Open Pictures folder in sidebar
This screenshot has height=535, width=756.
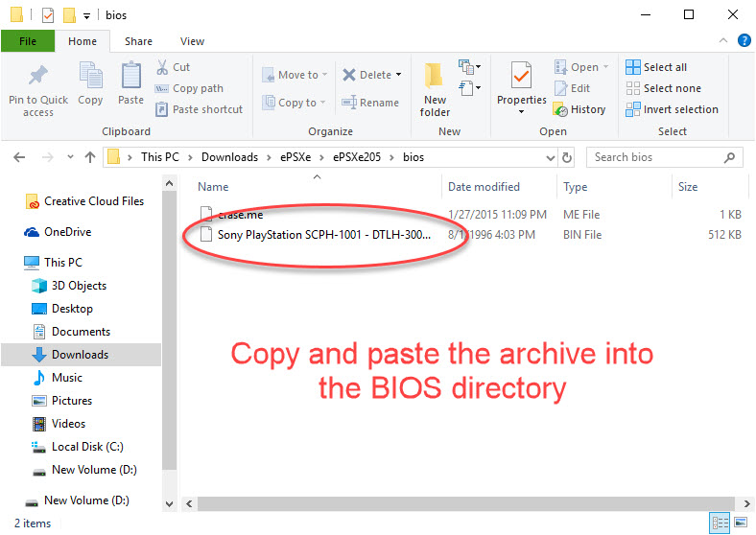pos(61,401)
